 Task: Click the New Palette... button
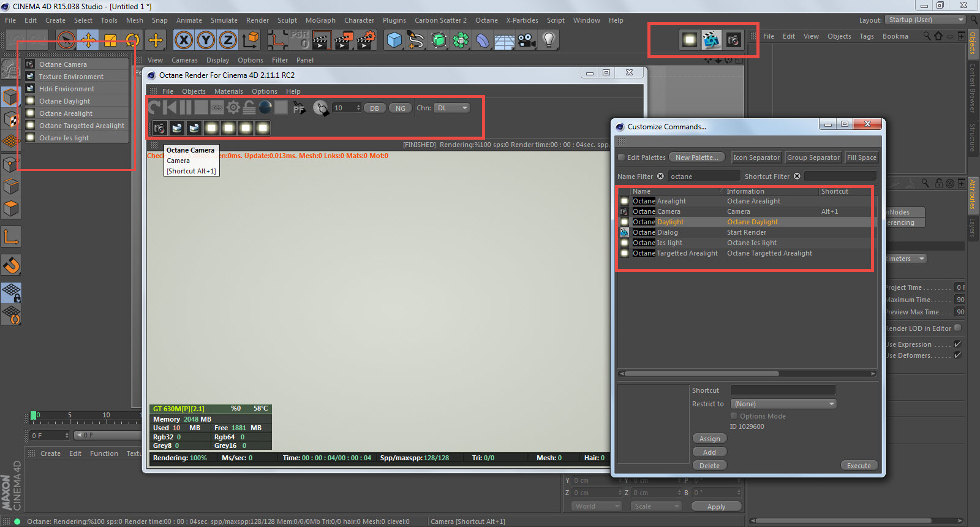click(x=697, y=157)
